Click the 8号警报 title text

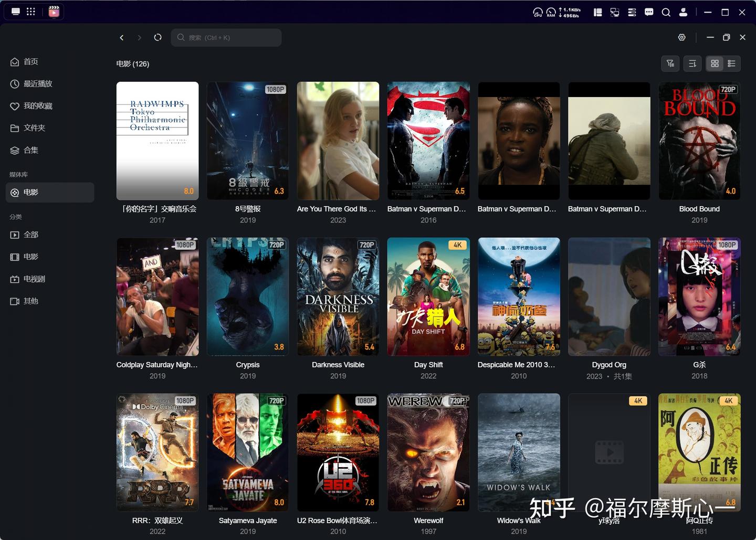248,209
